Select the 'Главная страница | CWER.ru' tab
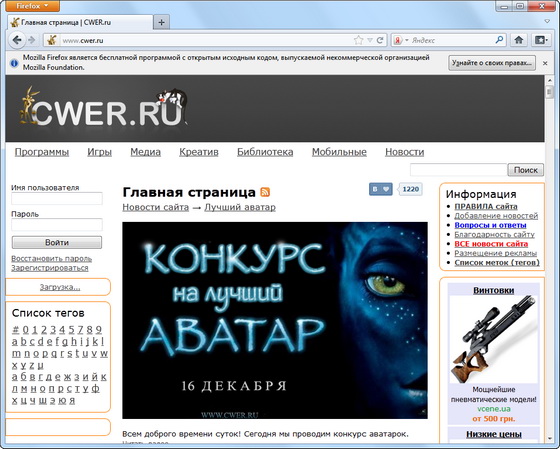The image size is (560, 449). 81,23
